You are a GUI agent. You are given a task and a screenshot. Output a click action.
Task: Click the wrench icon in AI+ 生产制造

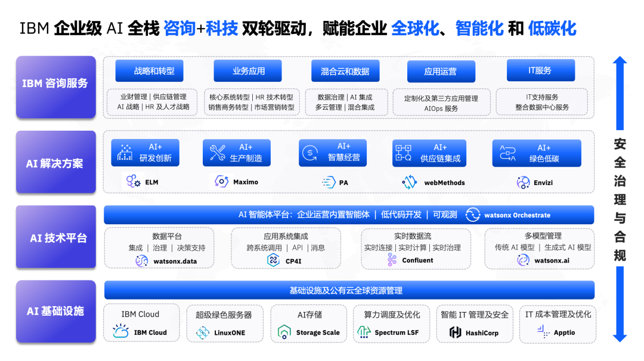217,153
